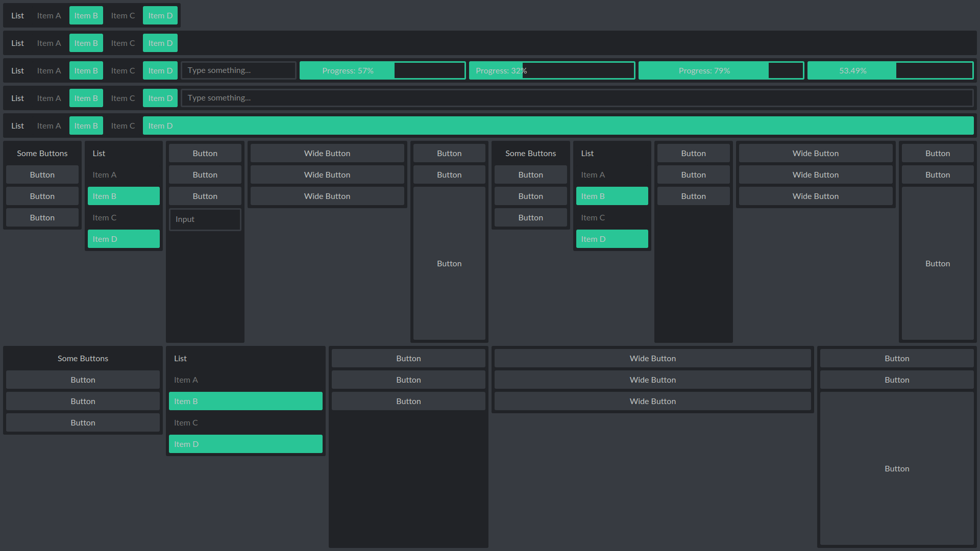The image size is (980, 551).
Task: Expand the bottom 'List' panel section
Action: (x=179, y=358)
